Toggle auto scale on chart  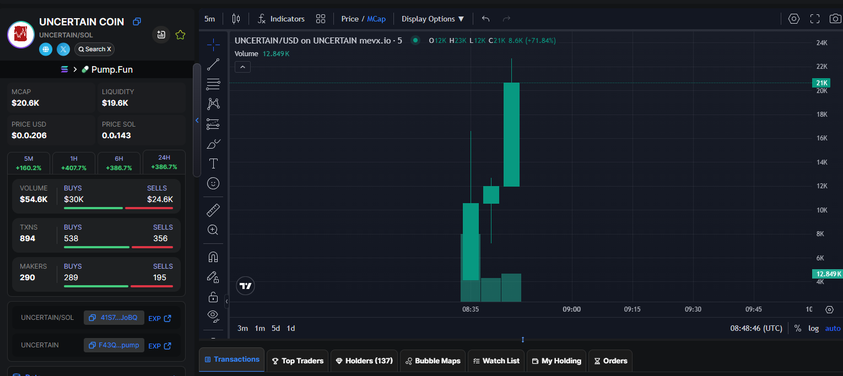tap(833, 328)
